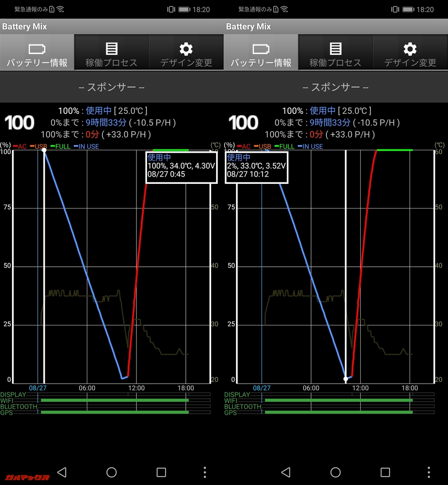The width and height of the screenshot is (448, 485).
Task: Open 稼働プロセス list icon on right screen
Action: [335, 49]
